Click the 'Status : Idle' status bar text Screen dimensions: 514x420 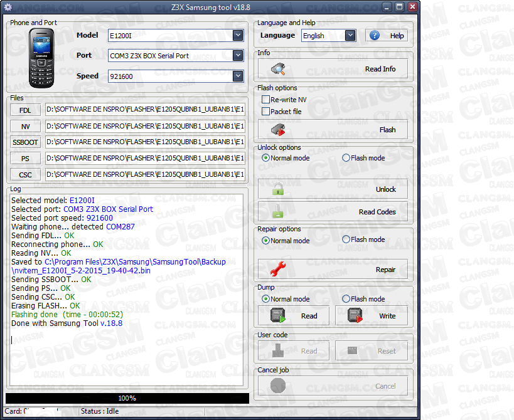point(100,411)
